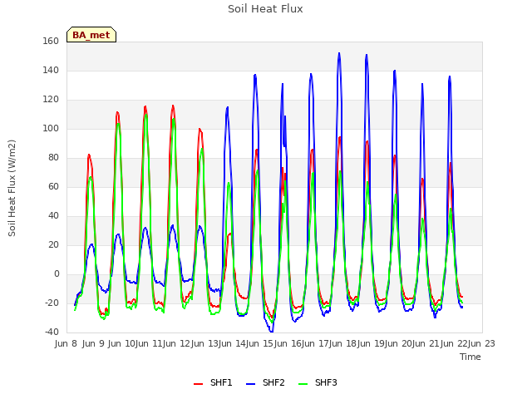532x399 pixels.
Task: Click the 0 y-axis tick label
Action: [57, 273]
